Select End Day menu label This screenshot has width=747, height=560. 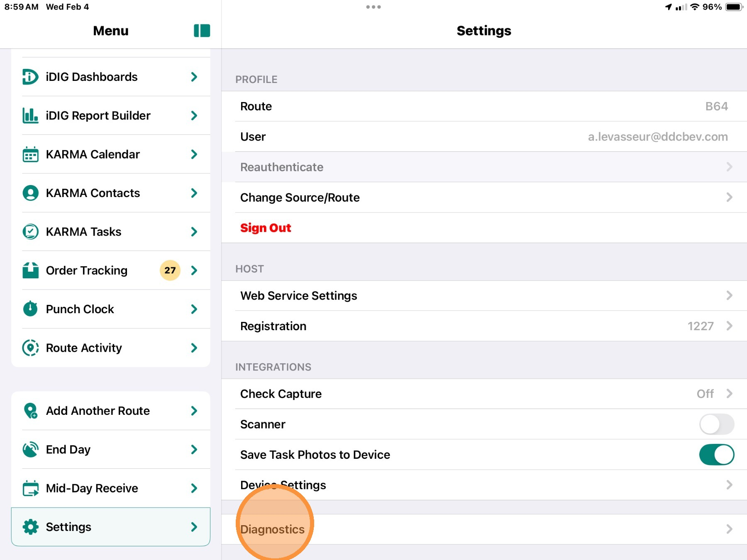coord(68,449)
